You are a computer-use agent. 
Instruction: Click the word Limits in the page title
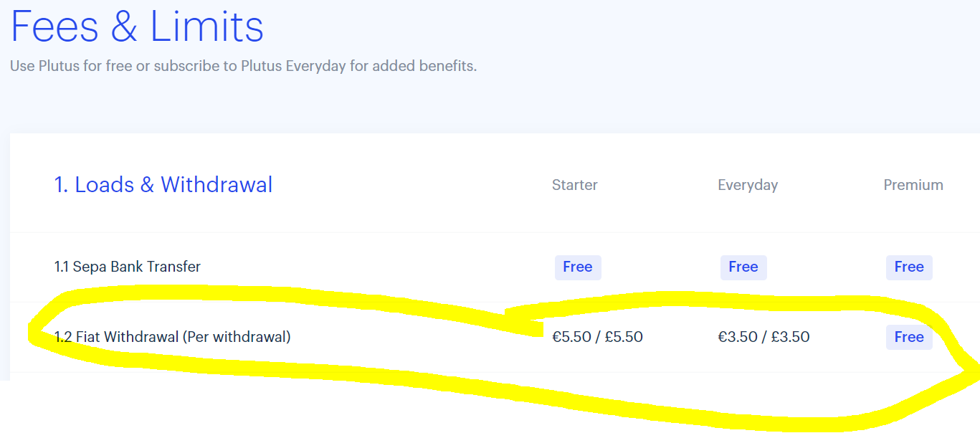207,26
